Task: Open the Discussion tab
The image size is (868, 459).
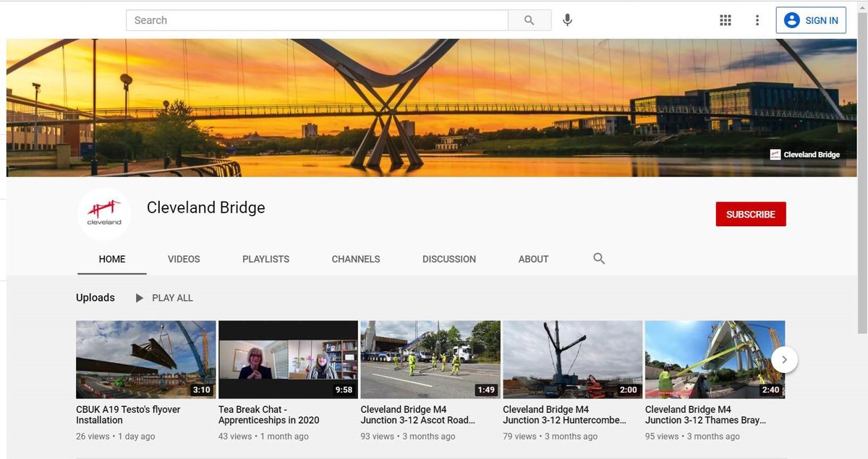Action: tap(449, 259)
